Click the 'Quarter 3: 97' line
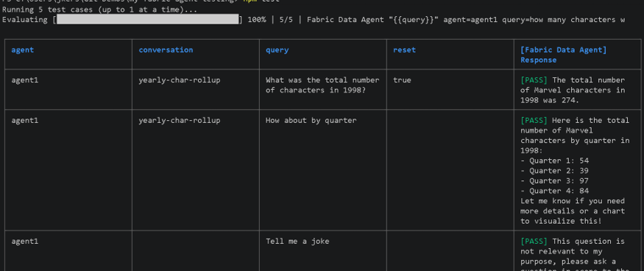The image size is (644, 271). click(x=554, y=181)
